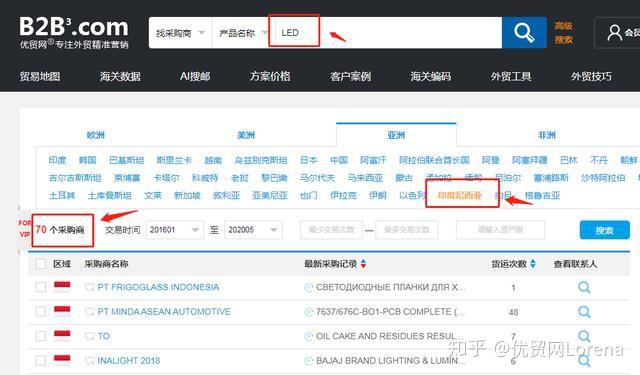
Task: View contacts for PT FRIGOGLASS INDONESIA
Action: [584, 287]
